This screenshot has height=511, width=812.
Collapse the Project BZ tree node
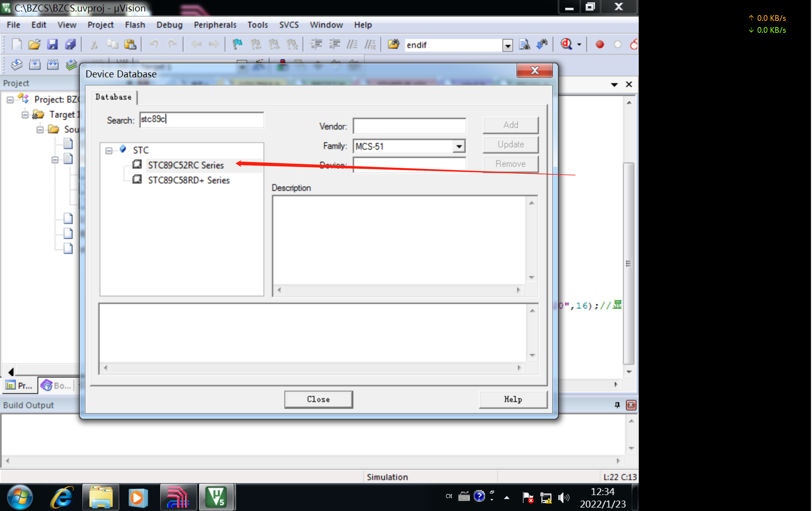coord(10,100)
